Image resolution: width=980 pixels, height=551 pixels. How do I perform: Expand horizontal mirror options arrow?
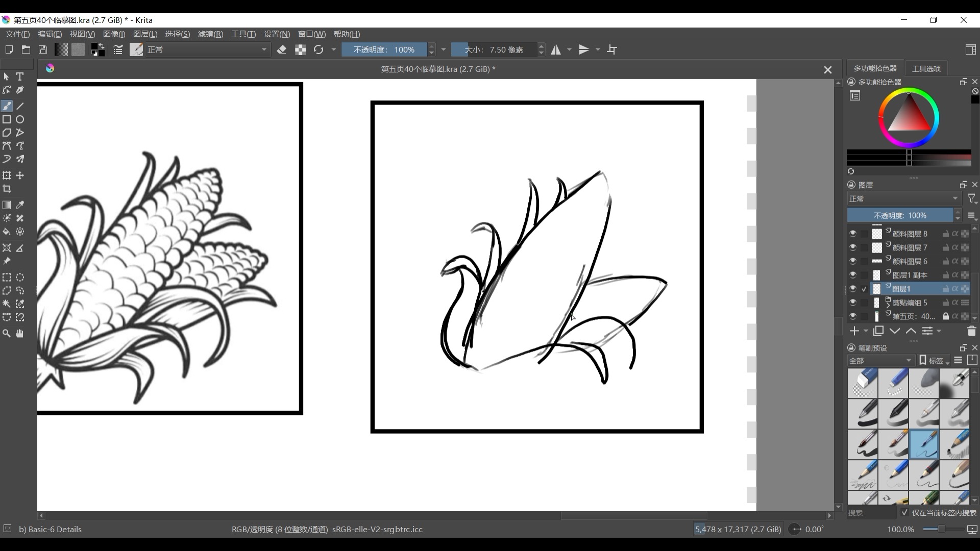coord(569,49)
